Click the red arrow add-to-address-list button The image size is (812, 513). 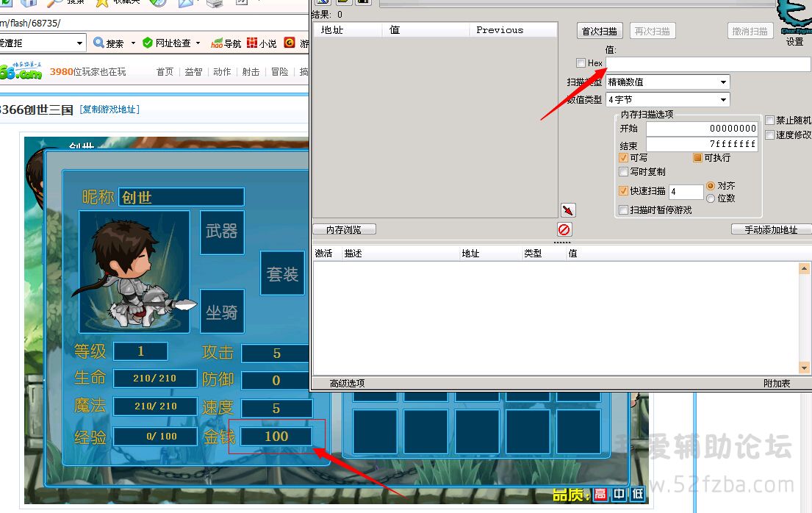[568, 210]
